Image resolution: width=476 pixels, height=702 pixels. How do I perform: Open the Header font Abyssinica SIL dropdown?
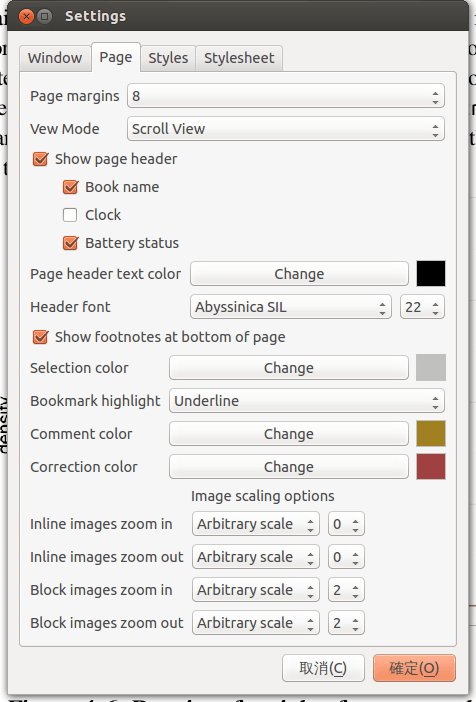click(291, 307)
